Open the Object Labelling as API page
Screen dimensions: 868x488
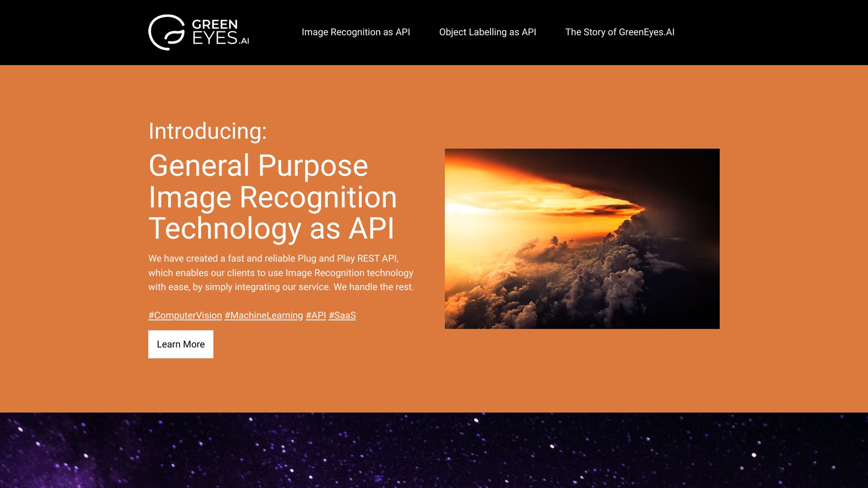[488, 32]
